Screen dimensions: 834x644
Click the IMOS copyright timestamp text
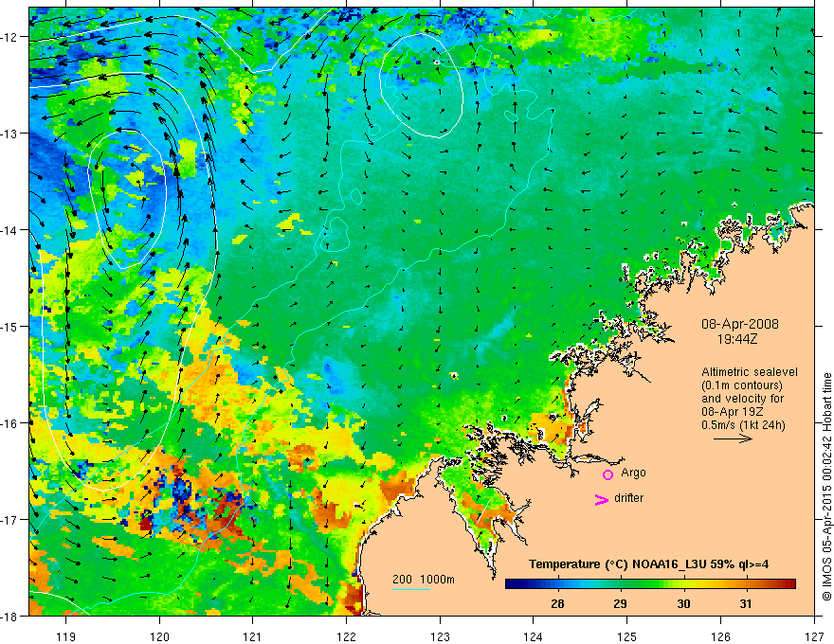click(x=826, y=486)
